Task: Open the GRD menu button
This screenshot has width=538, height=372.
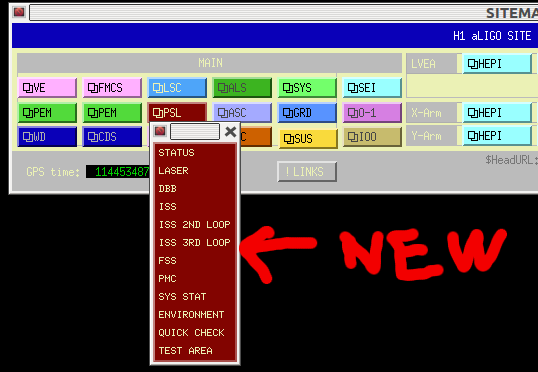Action: coord(307,113)
